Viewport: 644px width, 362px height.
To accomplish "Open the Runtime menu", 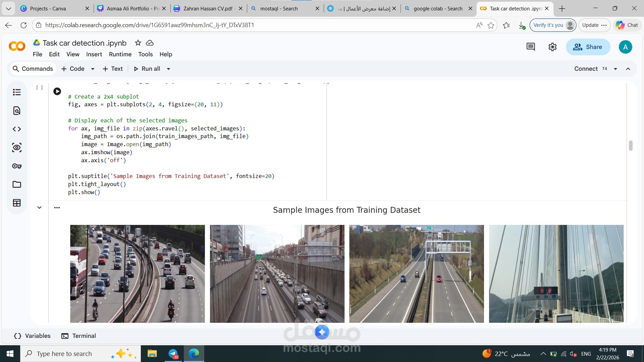I will 120,54.
